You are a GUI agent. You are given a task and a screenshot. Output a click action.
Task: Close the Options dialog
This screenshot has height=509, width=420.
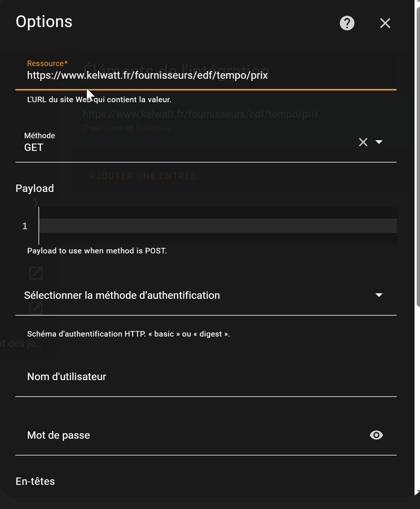coord(385,23)
